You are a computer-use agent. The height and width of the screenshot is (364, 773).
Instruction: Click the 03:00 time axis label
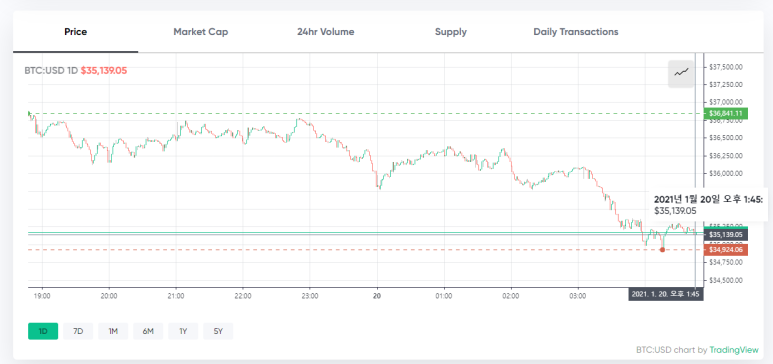tap(578, 296)
